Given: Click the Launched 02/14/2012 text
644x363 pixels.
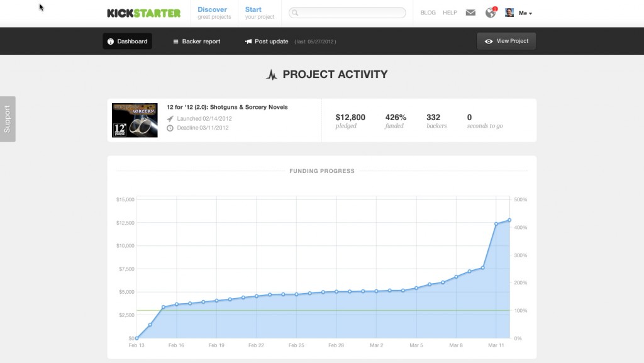Looking at the screenshot, I should point(204,119).
